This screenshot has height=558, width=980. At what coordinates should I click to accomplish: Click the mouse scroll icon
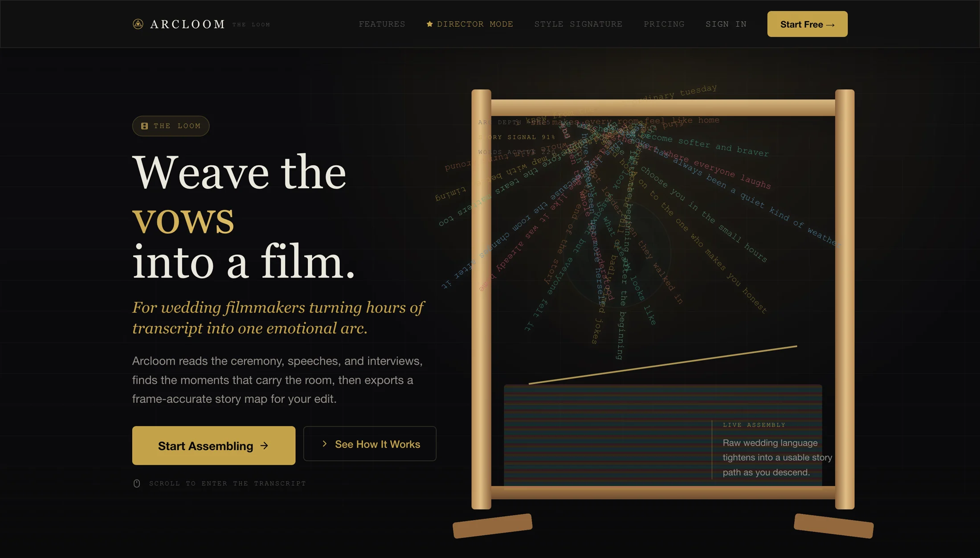point(137,484)
